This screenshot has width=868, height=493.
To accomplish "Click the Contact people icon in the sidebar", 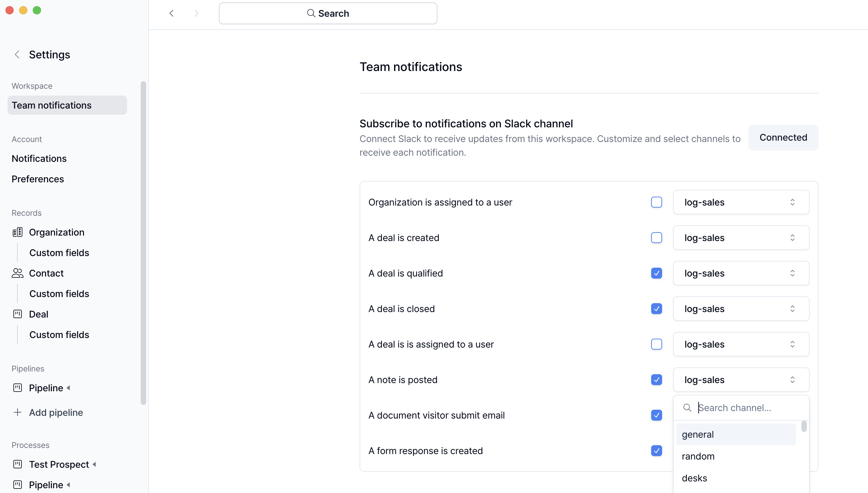I will (x=18, y=273).
